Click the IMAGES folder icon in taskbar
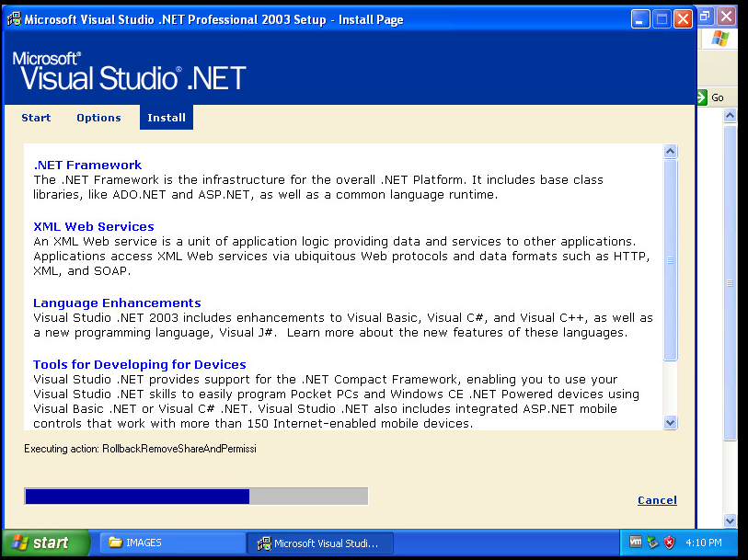This screenshot has height=560, width=748. tap(115, 542)
